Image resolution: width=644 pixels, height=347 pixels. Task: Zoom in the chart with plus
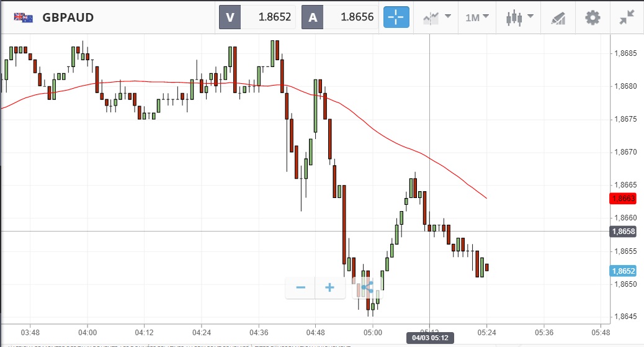click(330, 287)
